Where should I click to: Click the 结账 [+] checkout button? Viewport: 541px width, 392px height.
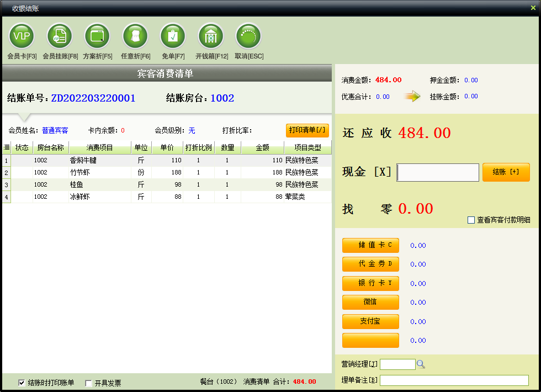click(x=506, y=172)
